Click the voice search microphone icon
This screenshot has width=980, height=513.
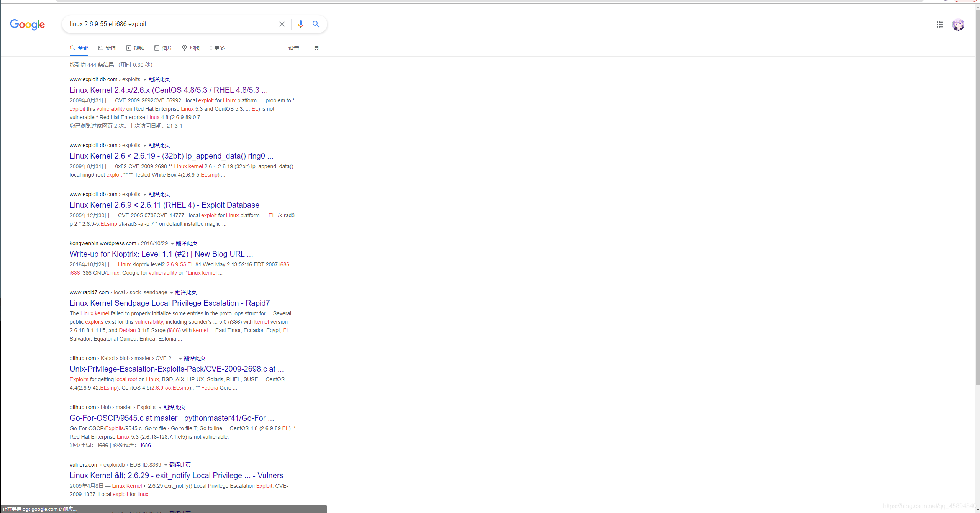[x=301, y=24]
